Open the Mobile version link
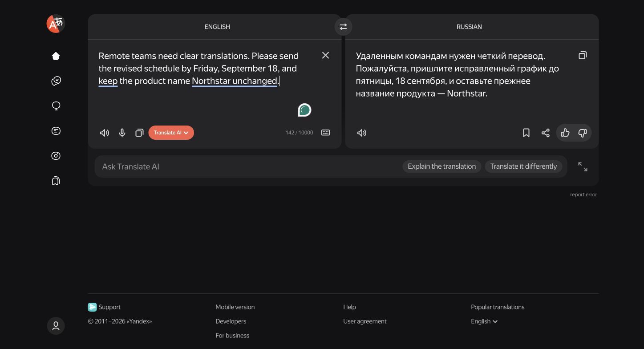The image size is (644, 349). [235, 307]
